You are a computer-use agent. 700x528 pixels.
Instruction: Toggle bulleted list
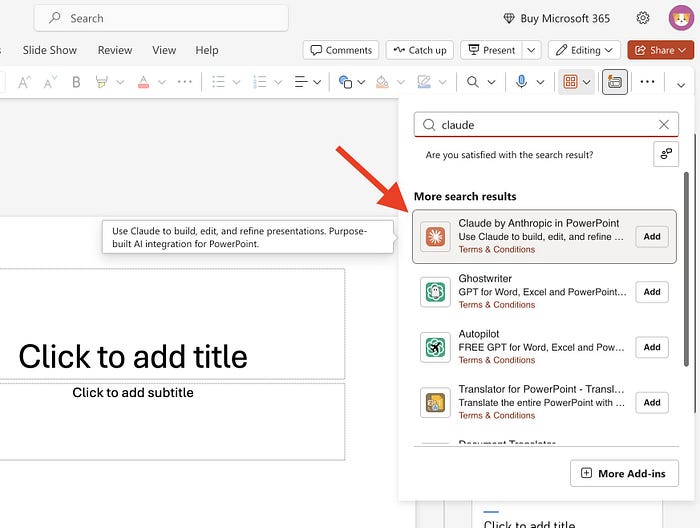coord(218,82)
